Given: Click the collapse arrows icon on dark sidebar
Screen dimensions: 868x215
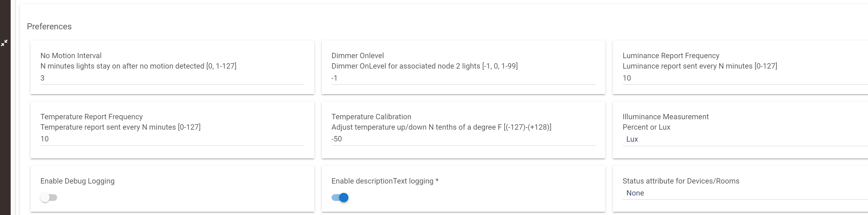Looking at the screenshot, I should (x=5, y=43).
